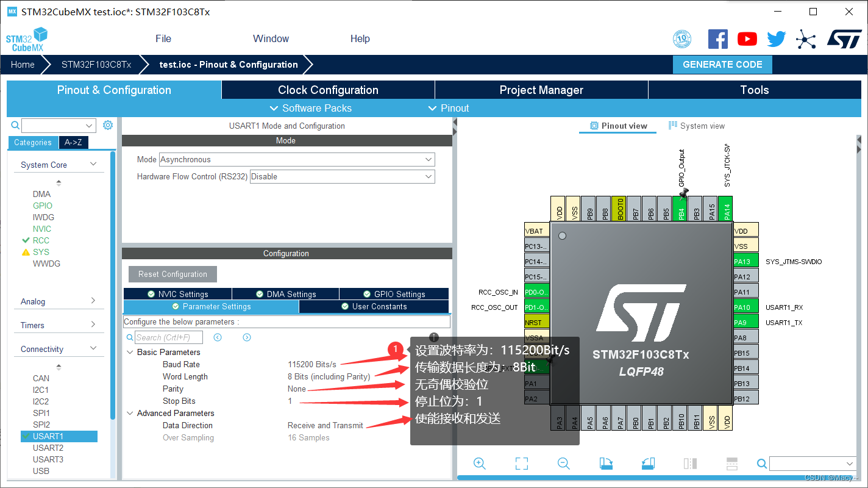
Task: Switch category list to A->Z tab
Action: (73, 142)
